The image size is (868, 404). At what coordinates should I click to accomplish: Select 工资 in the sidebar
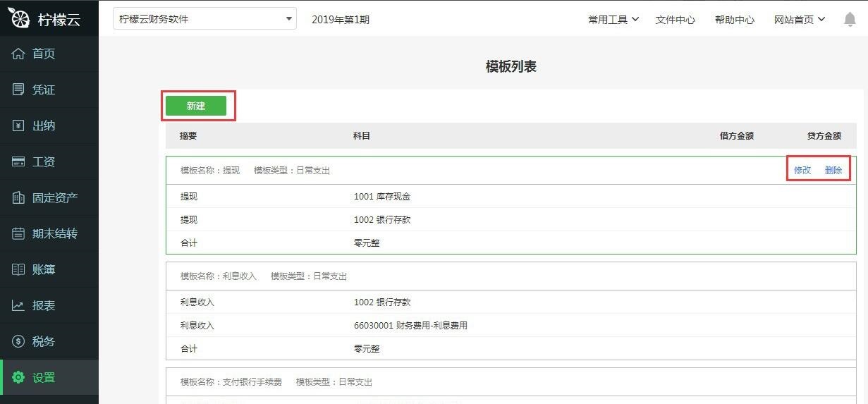[x=49, y=161]
